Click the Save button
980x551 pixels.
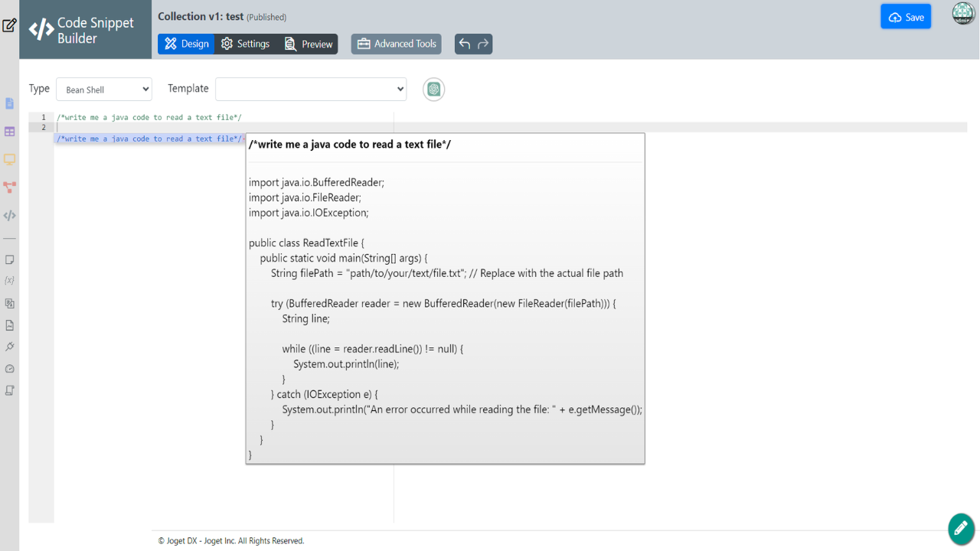point(905,18)
